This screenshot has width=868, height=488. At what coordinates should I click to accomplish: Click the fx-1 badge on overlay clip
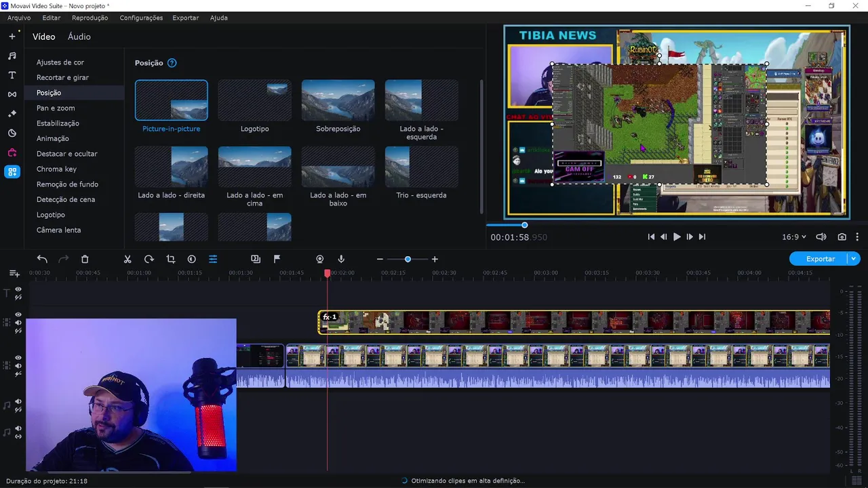tap(330, 317)
